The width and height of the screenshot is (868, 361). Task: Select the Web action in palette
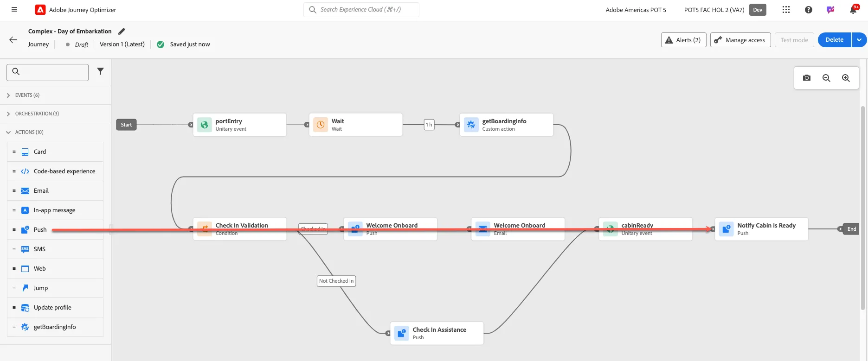pos(55,269)
